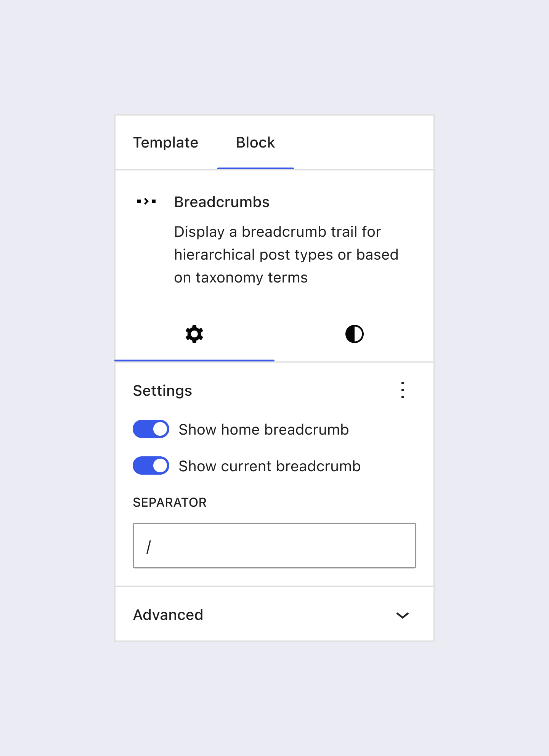Click the Show home breadcrumb label
549x756 pixels.
point(263,430)
